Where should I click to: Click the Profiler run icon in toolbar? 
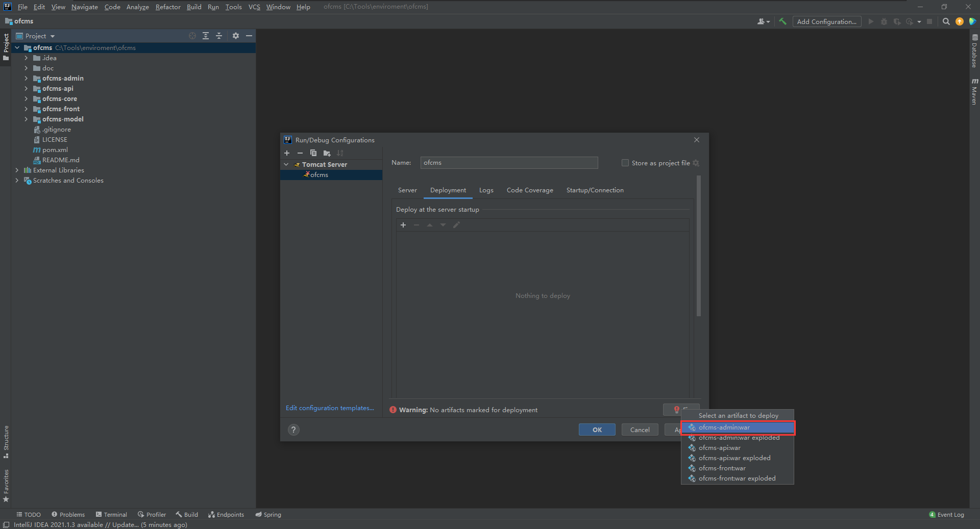click(x=909, y=21)
